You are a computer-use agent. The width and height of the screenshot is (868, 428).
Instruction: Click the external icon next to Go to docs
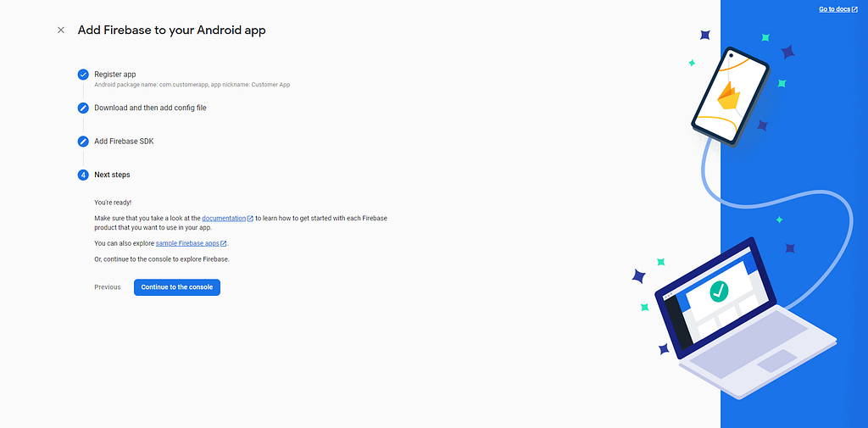pos(854,9)
